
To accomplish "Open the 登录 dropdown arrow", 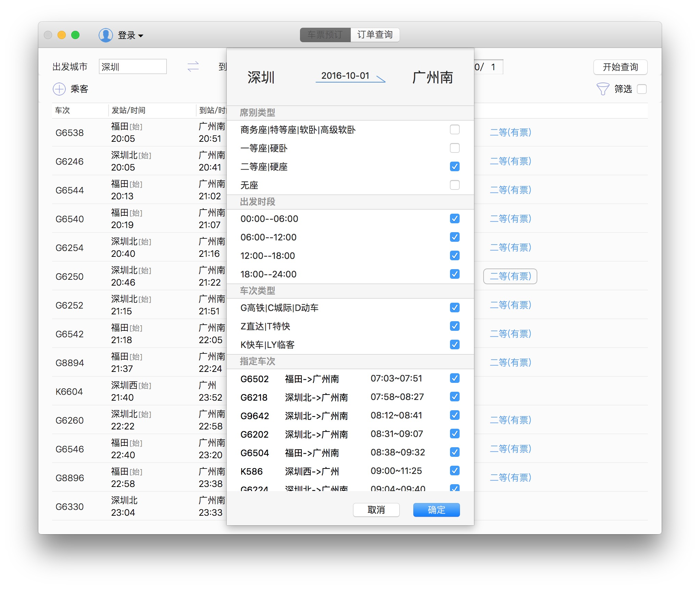I will point(141,36).
